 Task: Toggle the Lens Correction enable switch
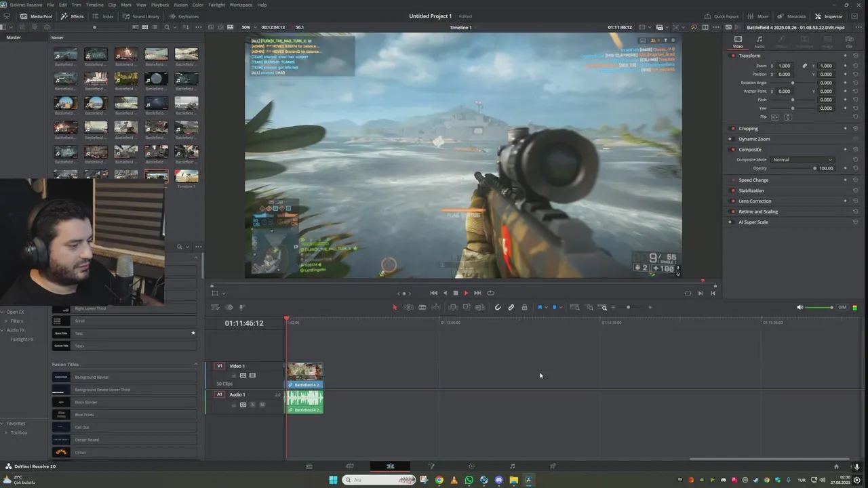click(732, 201)
